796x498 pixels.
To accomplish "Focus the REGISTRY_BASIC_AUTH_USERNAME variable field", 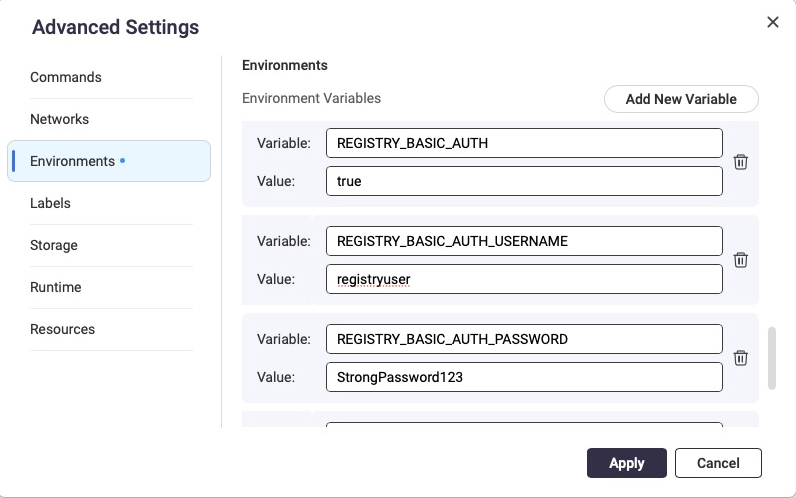I will 524,241.
